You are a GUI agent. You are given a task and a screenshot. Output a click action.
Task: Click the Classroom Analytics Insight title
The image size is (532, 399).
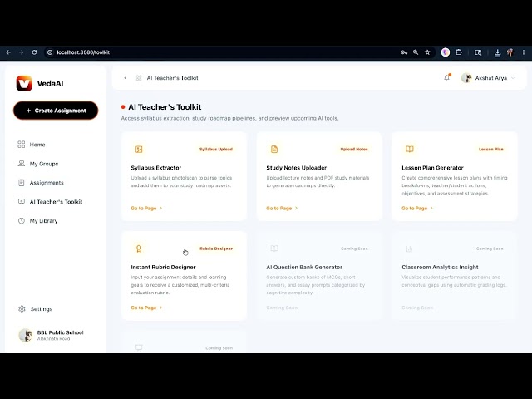coord(440,268)
